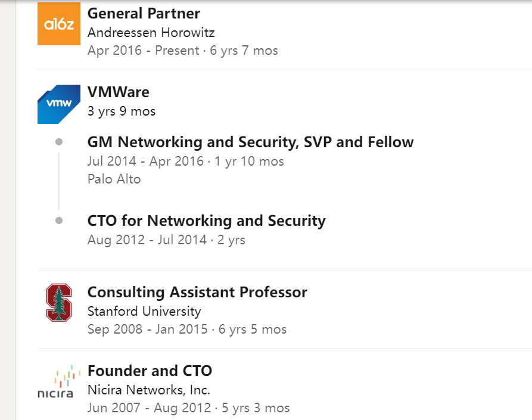
Task: Click the Sep 2008 - Jan 2015 dates
Action: pyautogui.click(x=147, y=329)
